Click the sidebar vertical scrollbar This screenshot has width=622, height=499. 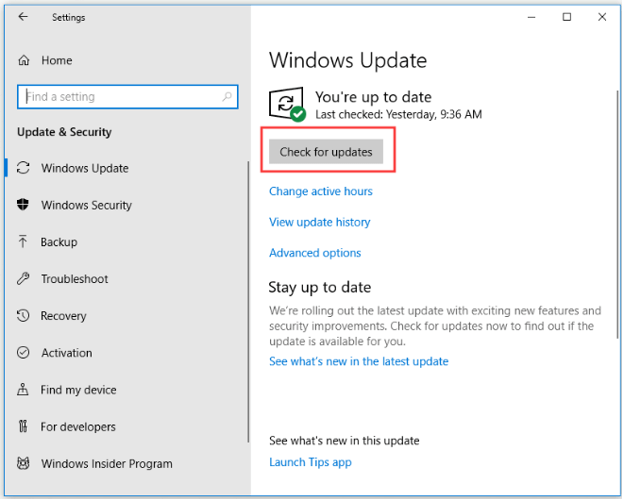pyautogui.click(x=248, y=301)
